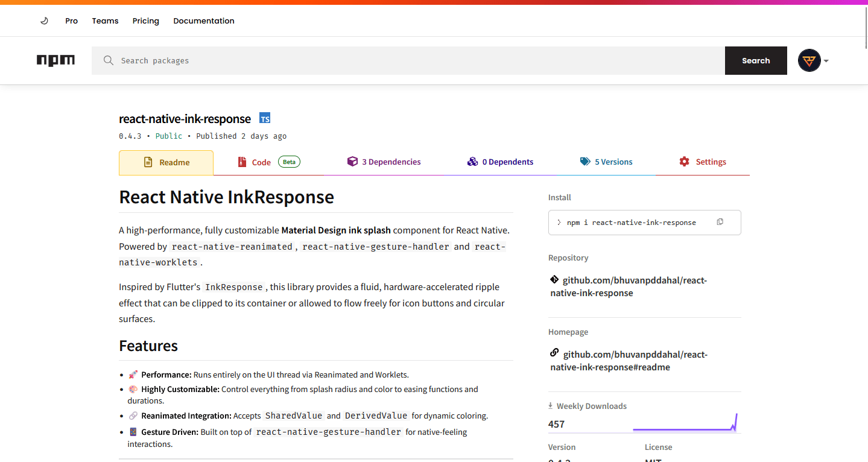
Task: Open the 5 Versions tab
Action: (606, 162)
